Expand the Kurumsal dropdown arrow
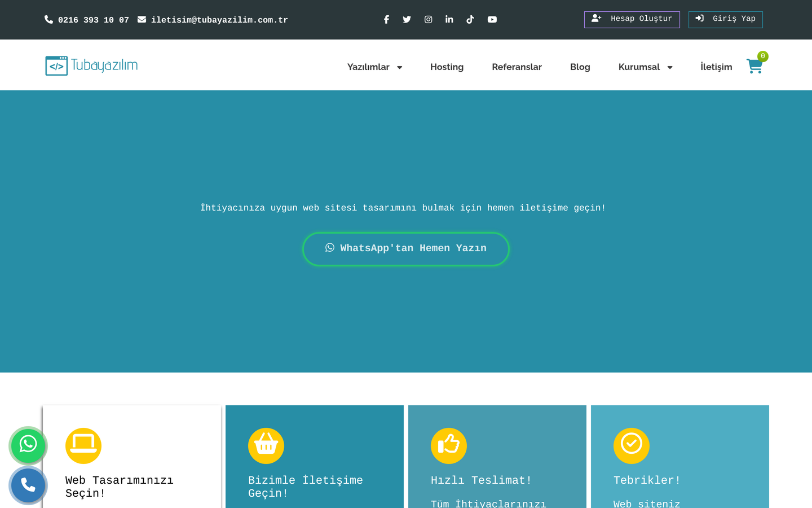The image size is (812, 508). (670, 67)
